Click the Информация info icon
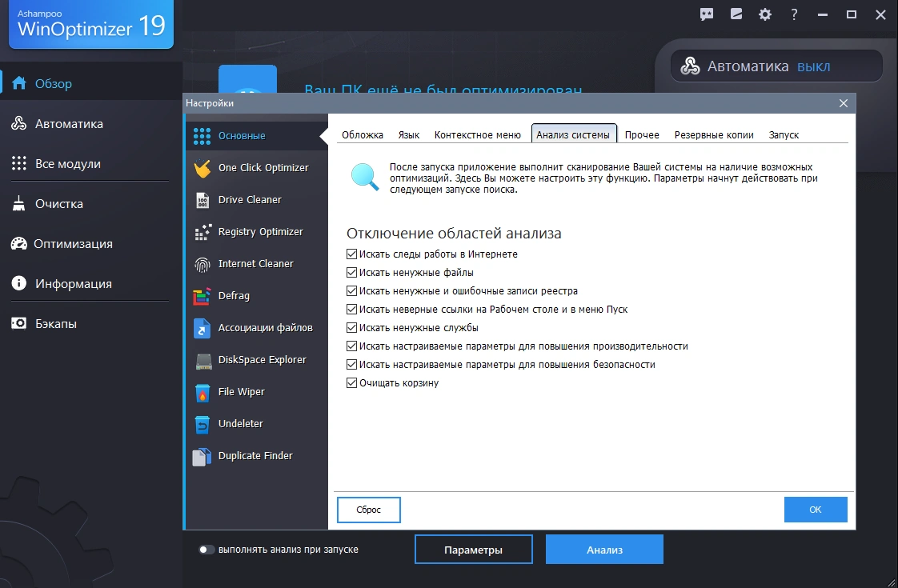Image resolution: width=898 pixels, height=588 pixels. (x=19, y=283)
